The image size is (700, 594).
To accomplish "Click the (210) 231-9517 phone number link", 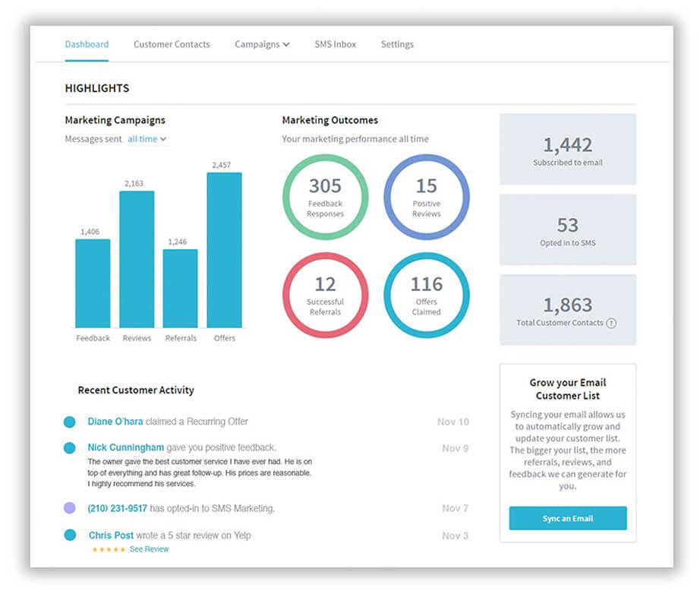I will (118, 508).
